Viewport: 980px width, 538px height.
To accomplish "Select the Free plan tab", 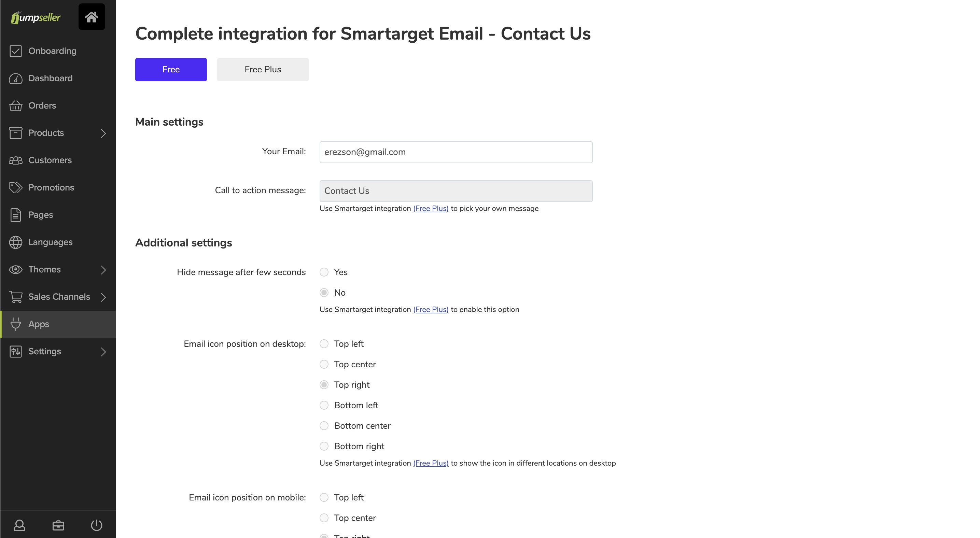I will pyautogui.click(x=171, y=70).
